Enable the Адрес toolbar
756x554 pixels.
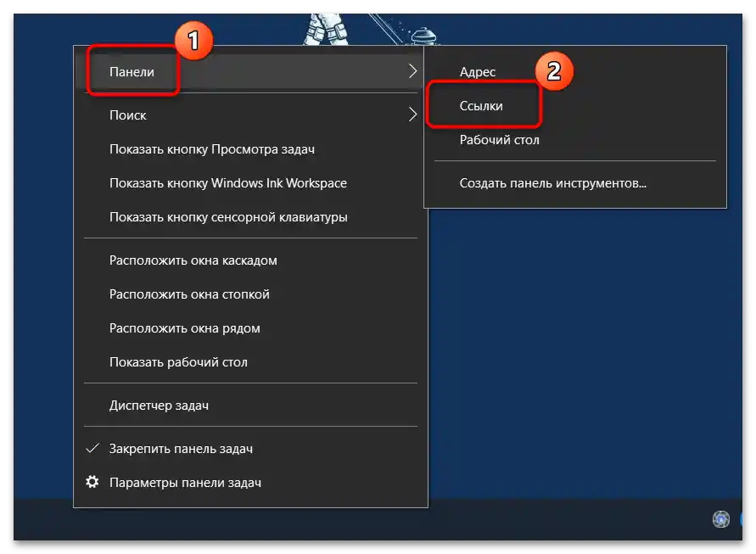coord(477,71)
